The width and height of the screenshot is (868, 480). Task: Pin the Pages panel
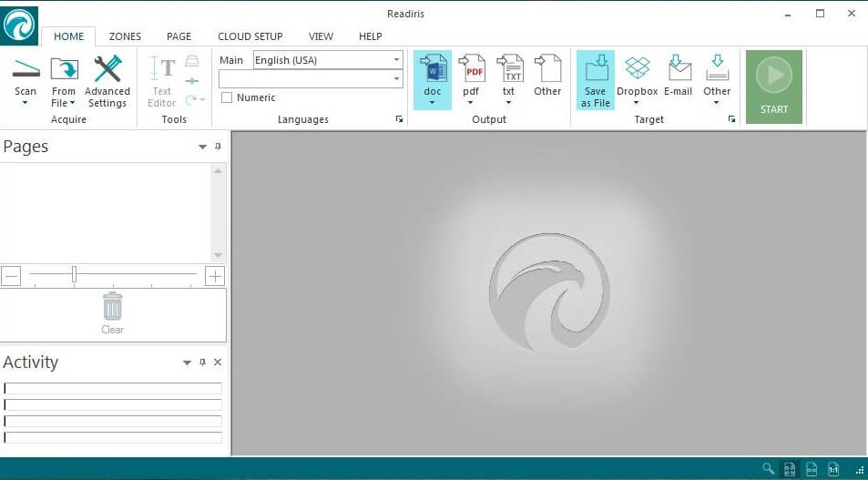pos(218,147)
